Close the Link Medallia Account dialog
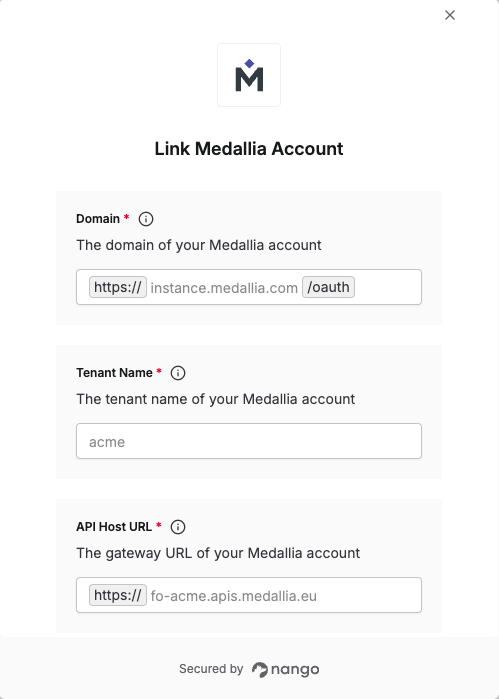 coord(450,15)
